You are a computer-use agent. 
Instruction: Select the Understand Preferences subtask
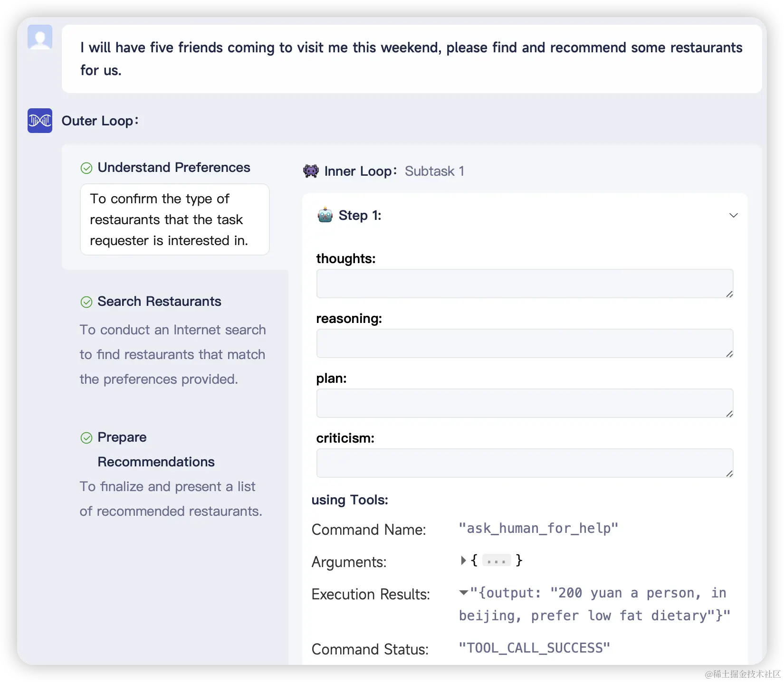pyautogui.click(x=174, y=168)
